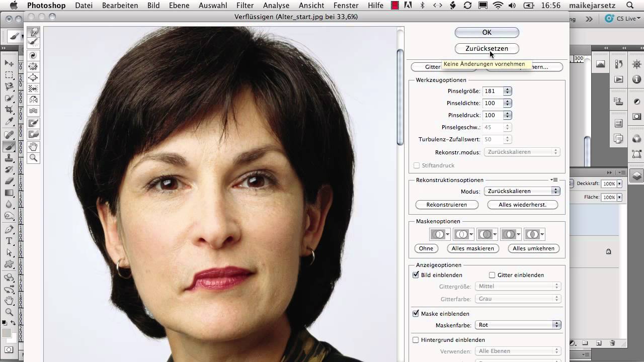
Task: Select the Eyedropper tool
Action: point(9,122)
